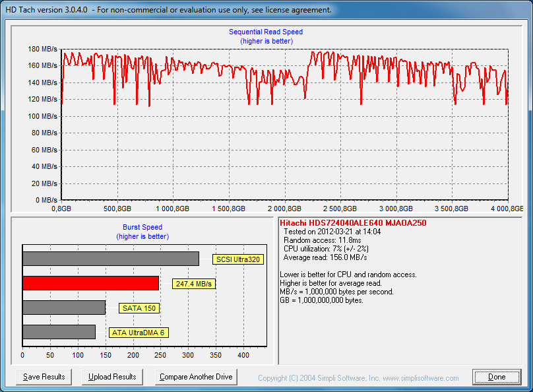533x392 pixels.
Task: Click the 180 MB/s axis label
Action: point(42,49)
